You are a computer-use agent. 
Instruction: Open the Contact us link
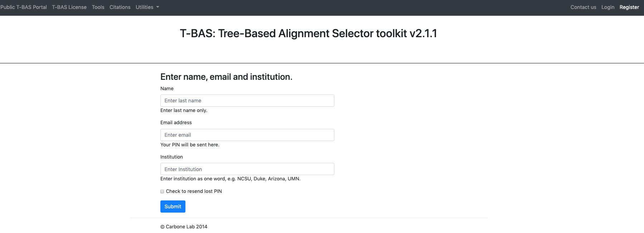click(x=583, y=7)
